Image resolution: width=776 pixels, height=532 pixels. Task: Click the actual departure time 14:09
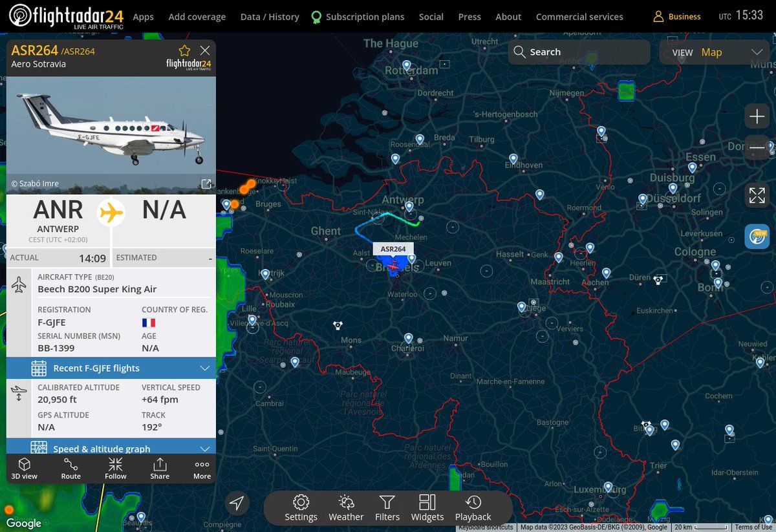(x=92, y=259)
